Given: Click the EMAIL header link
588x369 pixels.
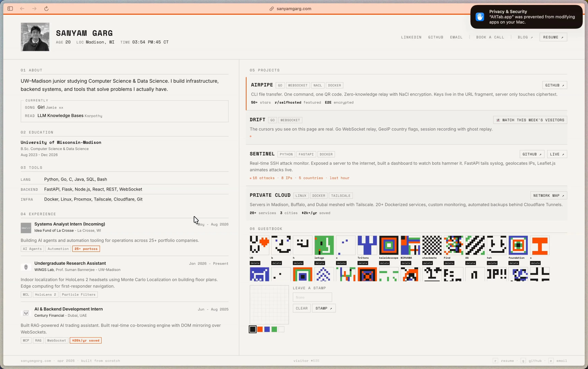Looking at the screenshot, I should [456, 37].
